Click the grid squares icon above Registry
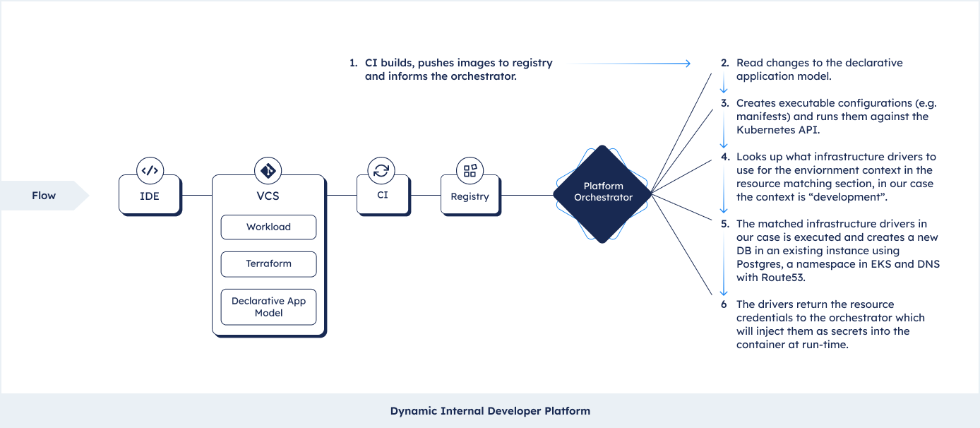The image size is (980, 428). pyautogui.click(x=470, y=170)
